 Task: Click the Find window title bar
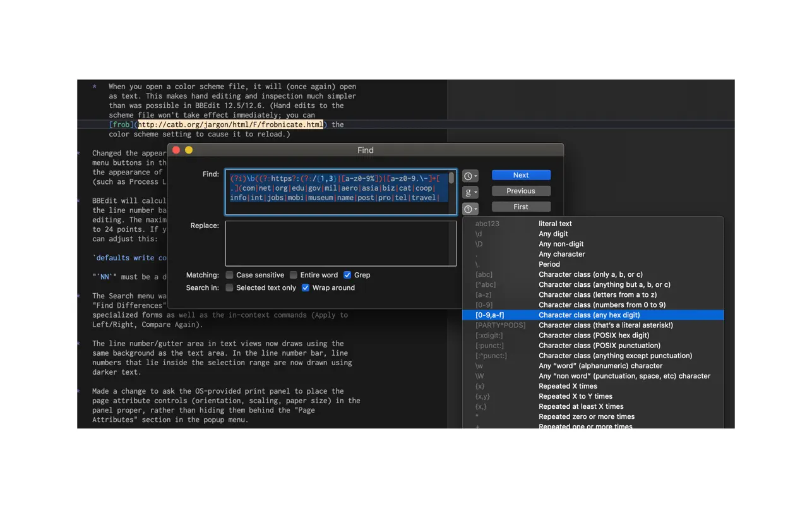[x=366, y=150]
